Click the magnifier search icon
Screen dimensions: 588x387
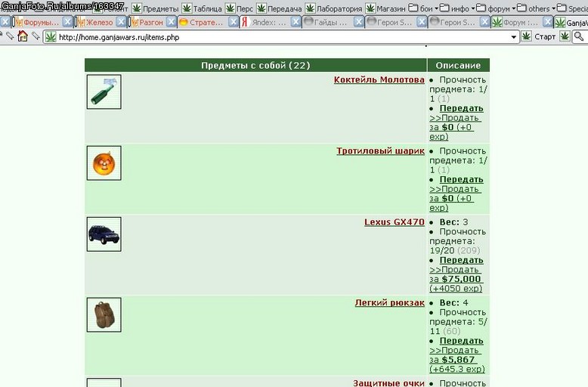click(579, 36)
